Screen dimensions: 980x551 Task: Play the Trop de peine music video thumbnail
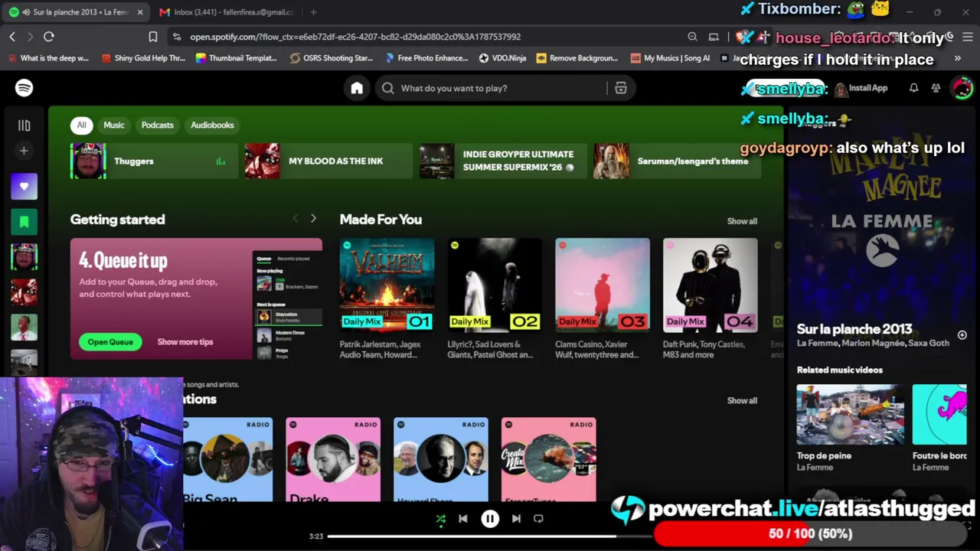[851, 415]
